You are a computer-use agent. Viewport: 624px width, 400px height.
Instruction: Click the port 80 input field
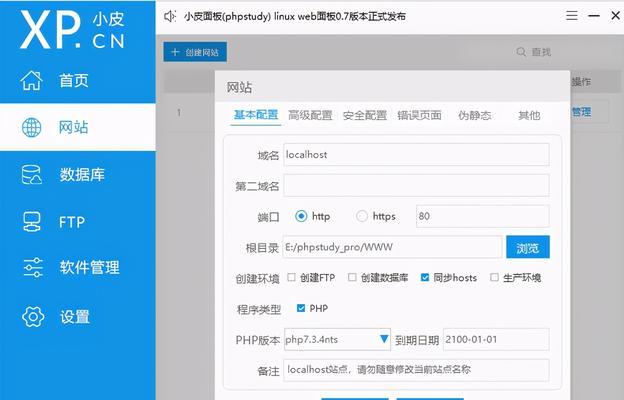tap(483, 216)
